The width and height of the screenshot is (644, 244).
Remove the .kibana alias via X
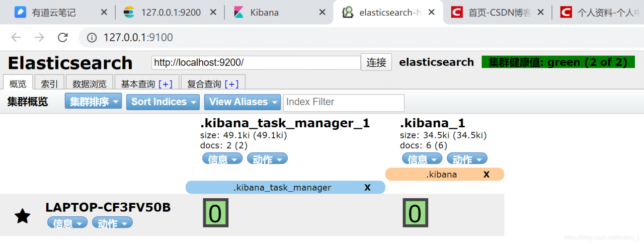tap(487, 175)
